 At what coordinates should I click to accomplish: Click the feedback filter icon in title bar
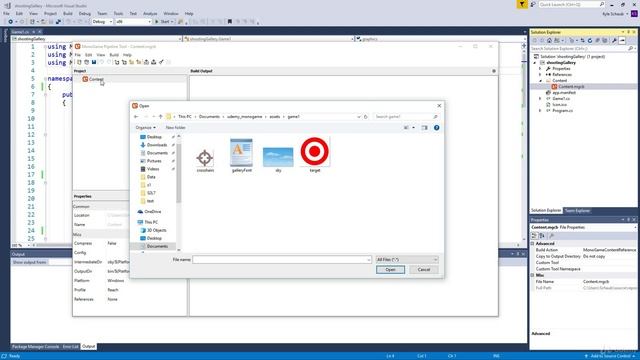(522, 4)
